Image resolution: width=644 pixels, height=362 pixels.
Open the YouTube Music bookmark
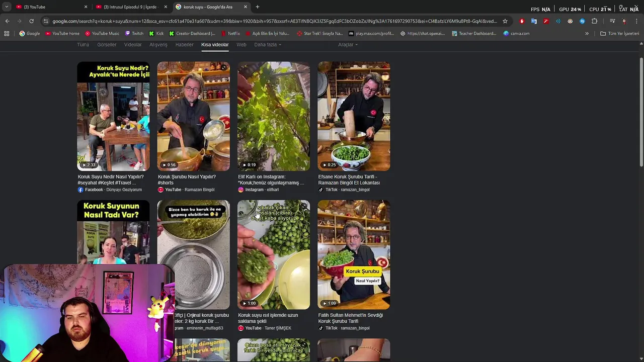(102, 34)
